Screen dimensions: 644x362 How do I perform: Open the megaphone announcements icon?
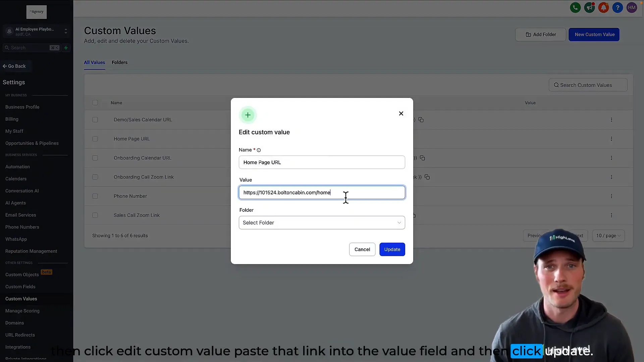coord(589,7)
